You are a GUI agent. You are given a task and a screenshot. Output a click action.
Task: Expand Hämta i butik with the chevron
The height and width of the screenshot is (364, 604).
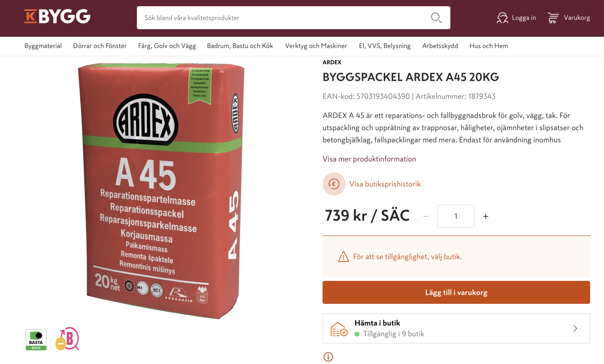pos(575,328)
